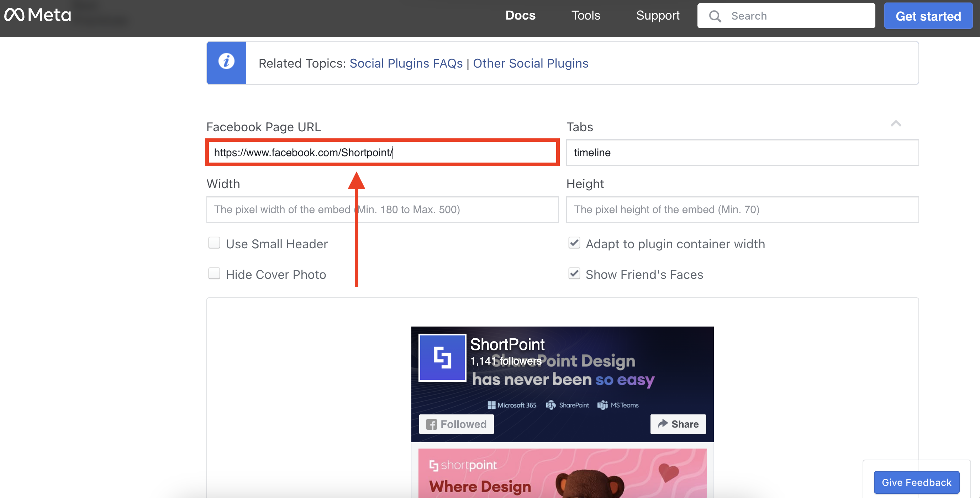
Task: Check the Hide Cover Photo box
Action: click(x=214, y=274)
